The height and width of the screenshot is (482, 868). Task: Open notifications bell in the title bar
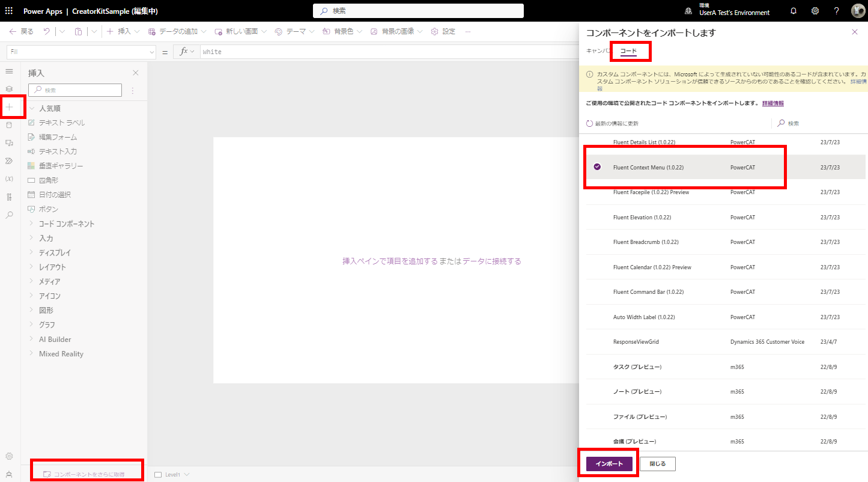pyautogui.click(x=793, y=11)
